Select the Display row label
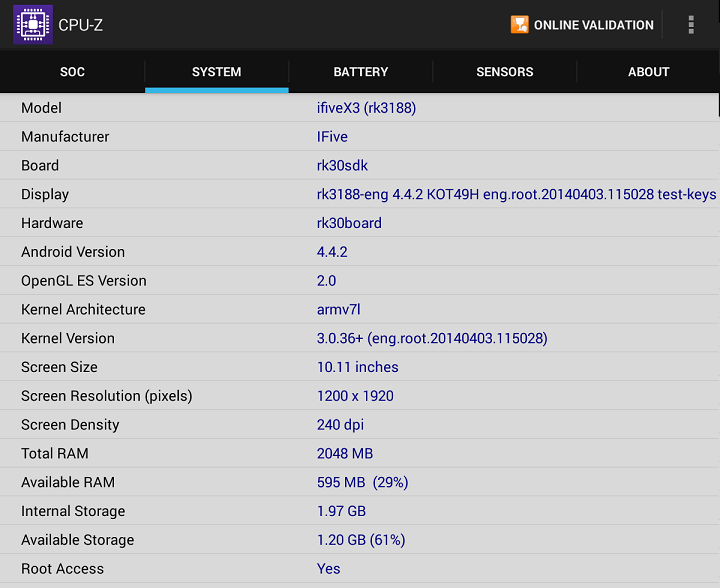The width and height of the screenshot is (720, 588). 45,195
